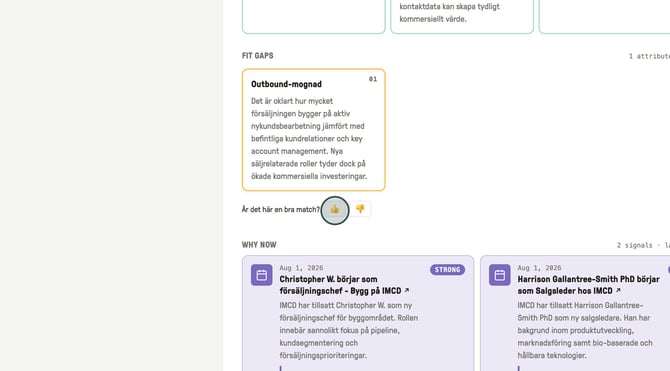Open 'Harrison Gallantree-Smith PhD börjar' link

(x=588, y=285)
